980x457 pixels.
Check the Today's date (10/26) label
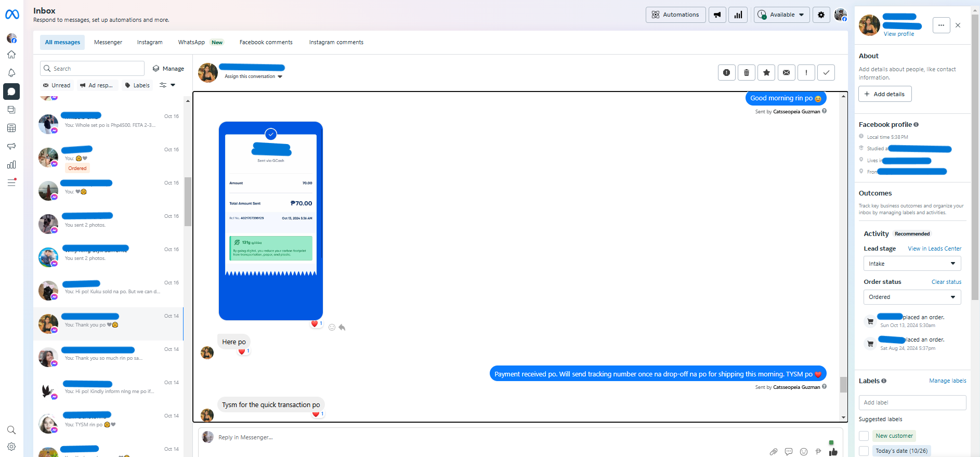tap(864, 451)
